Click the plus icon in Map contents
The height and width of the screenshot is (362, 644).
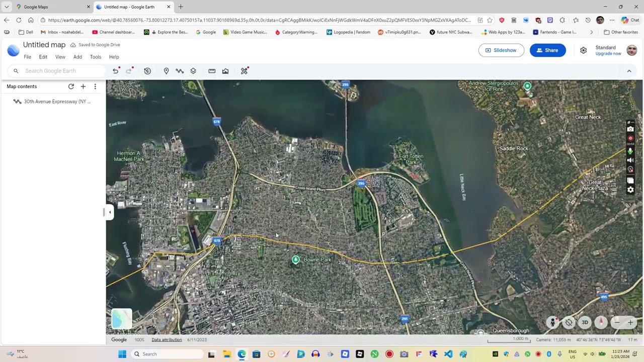83,86
